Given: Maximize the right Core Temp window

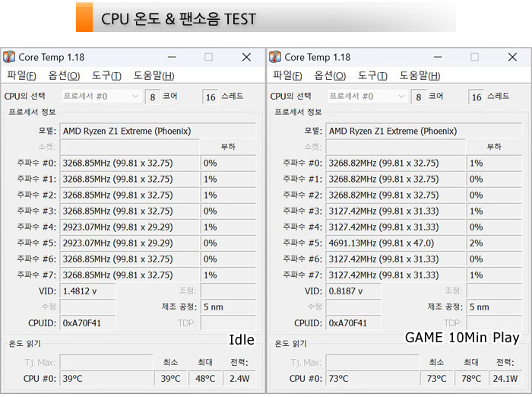Looking at the screenshot, I should [x=475, y=57].
